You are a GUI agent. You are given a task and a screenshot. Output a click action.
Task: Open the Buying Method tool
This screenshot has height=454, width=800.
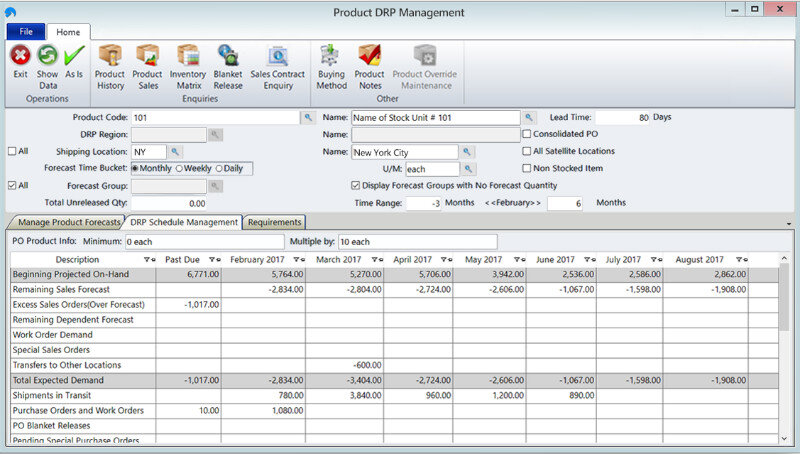coord(331,56)
